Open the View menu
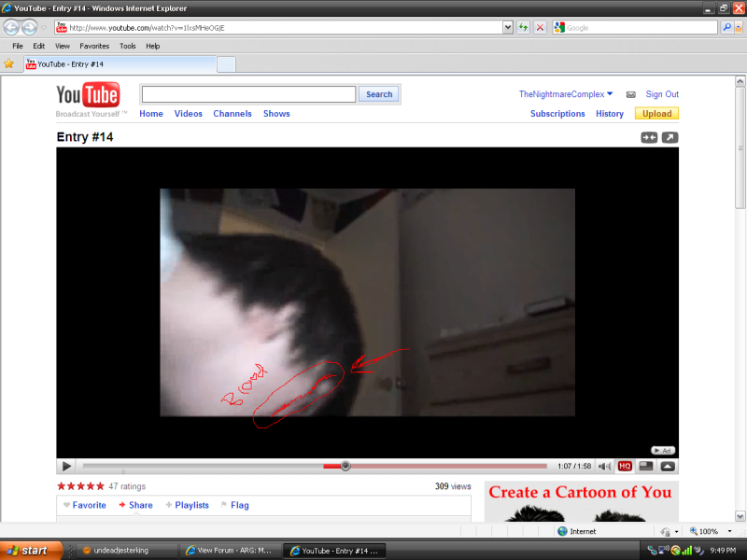The image size is (747, 560). pyautogui.click(x=63, y=46)
